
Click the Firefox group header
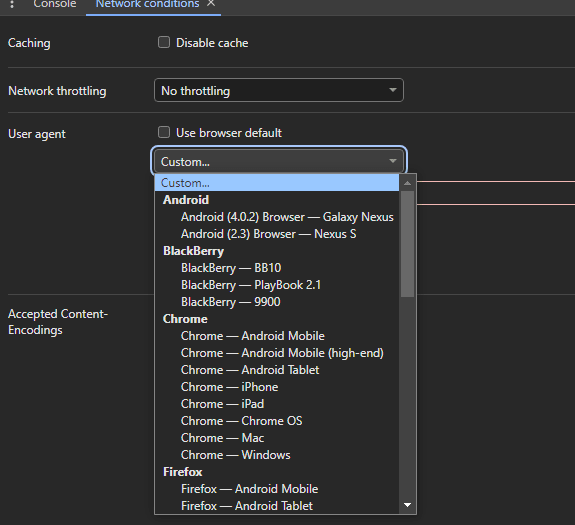click(x=183, y=472)
